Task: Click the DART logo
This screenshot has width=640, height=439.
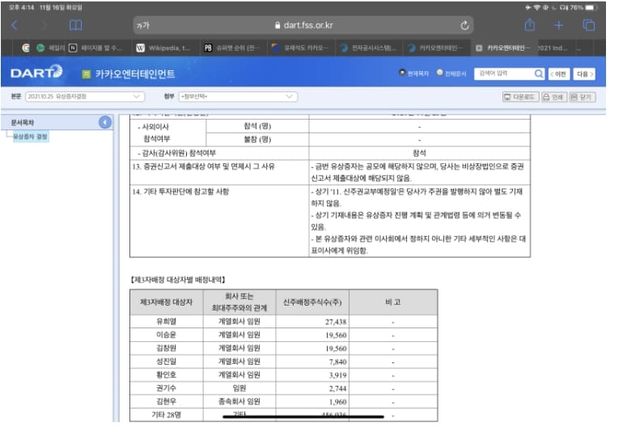Action: 36,72
